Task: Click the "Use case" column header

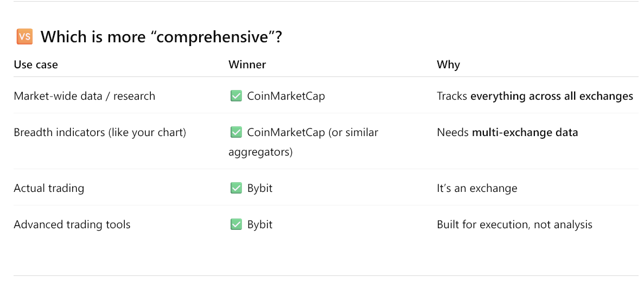Action: (x=36, y=65)
